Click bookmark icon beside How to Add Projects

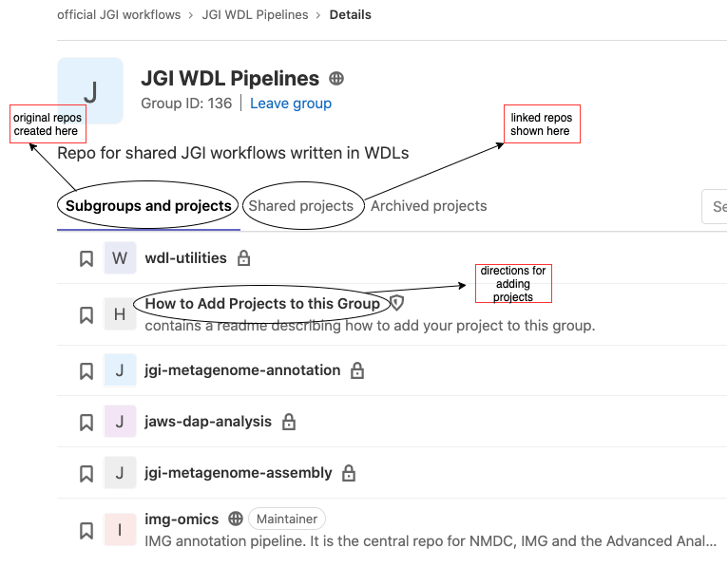pyautogui.click(x=86, y=315)
